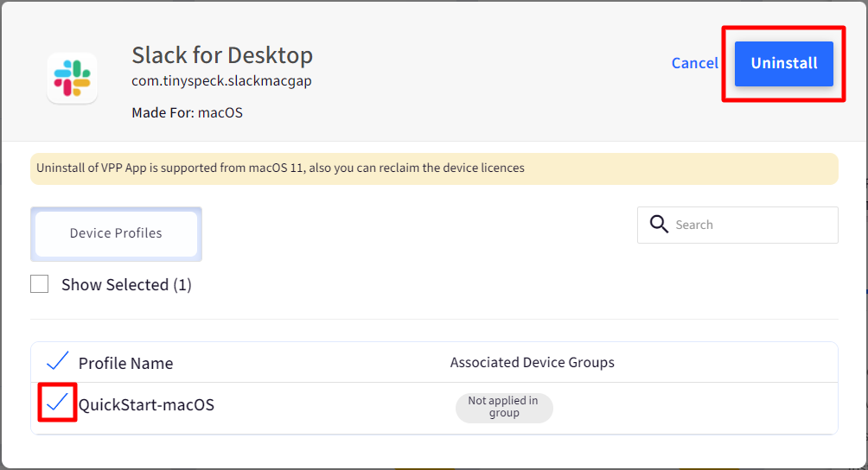Switch to the Device Profiles tab
Screen dimensions: 868x470
click(116, 233)
